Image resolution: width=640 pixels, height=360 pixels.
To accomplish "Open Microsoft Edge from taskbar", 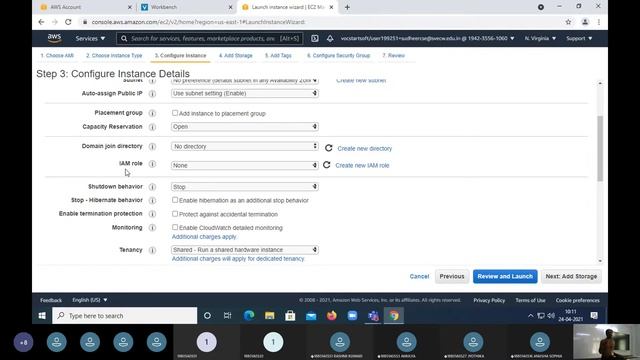I will [x=249, y=316].
